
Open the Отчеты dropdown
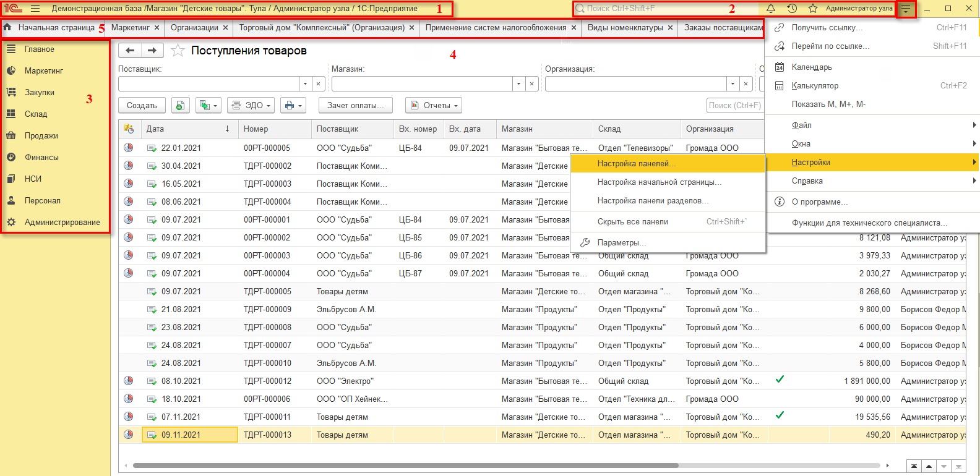[x=434, y=106]
